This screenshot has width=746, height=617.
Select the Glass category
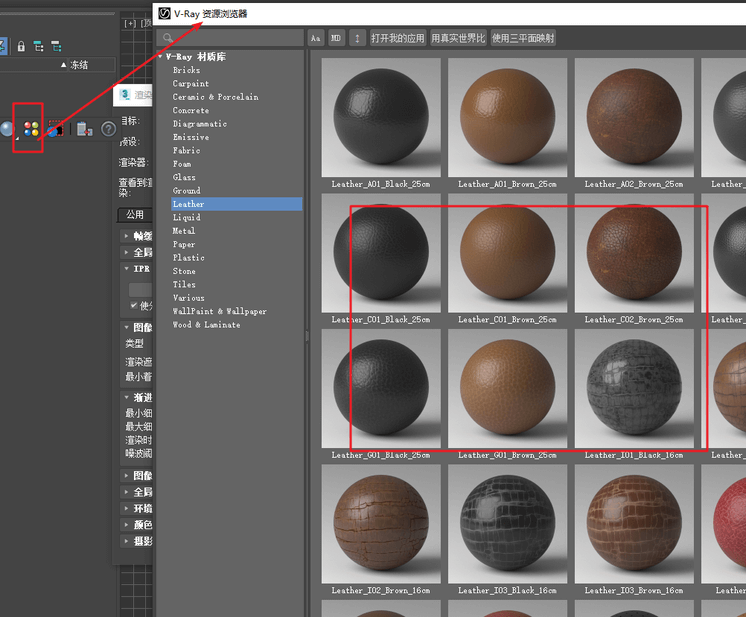pos(184,177)
